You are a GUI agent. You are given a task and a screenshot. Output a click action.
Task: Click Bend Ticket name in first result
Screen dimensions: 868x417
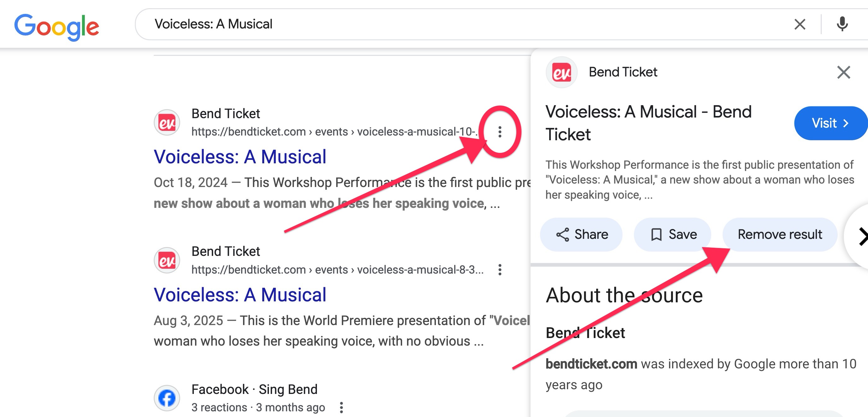[226, 114]
